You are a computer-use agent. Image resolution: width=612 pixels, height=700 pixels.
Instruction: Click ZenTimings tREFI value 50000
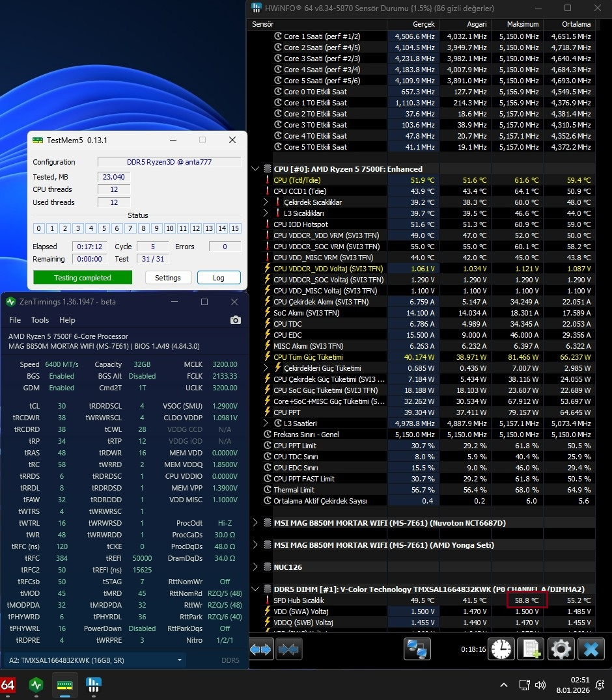(x=142, y=558)
